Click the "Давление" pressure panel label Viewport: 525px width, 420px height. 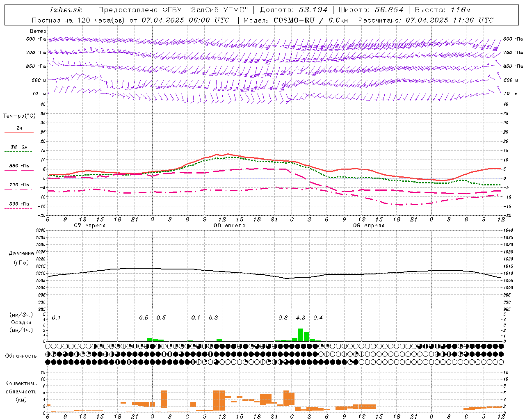click(21, 253)
